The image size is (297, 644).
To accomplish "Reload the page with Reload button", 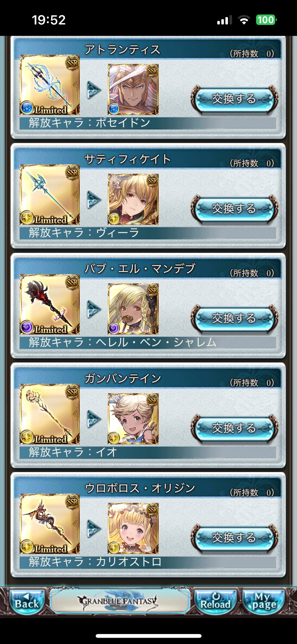I will point(215,601).
